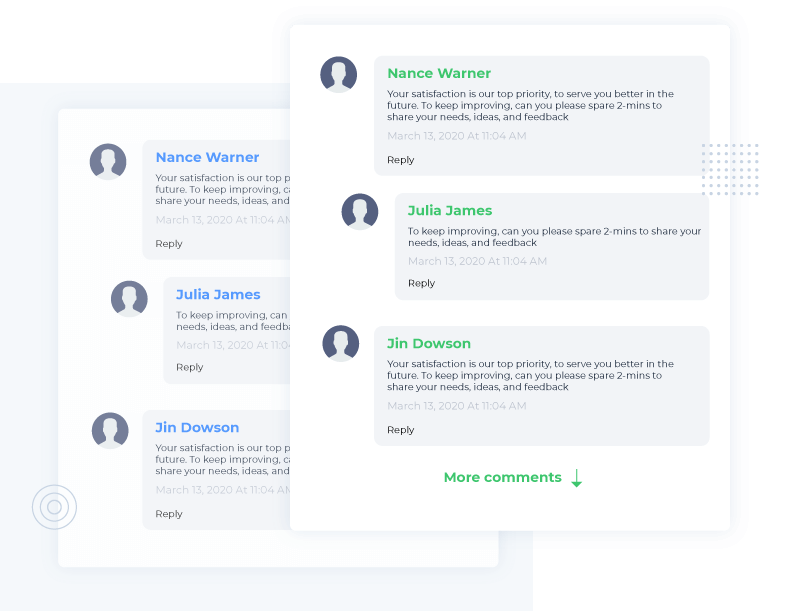Open green Julia James profile name

point(449,210)
